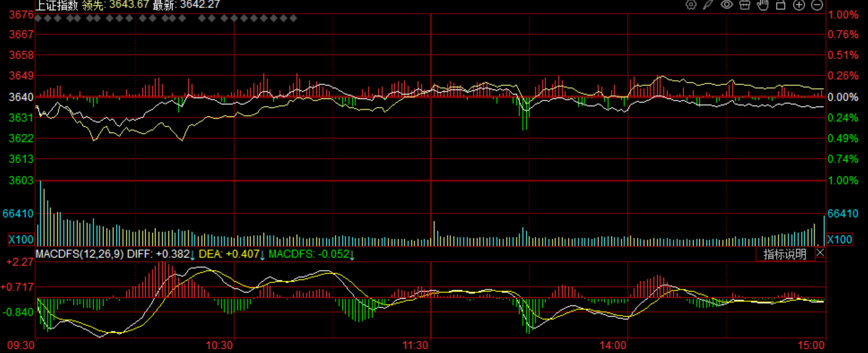Screen dimensions: 868x353
Task: Click the 09:30 time axis label
Action: [x=22, y=345]
